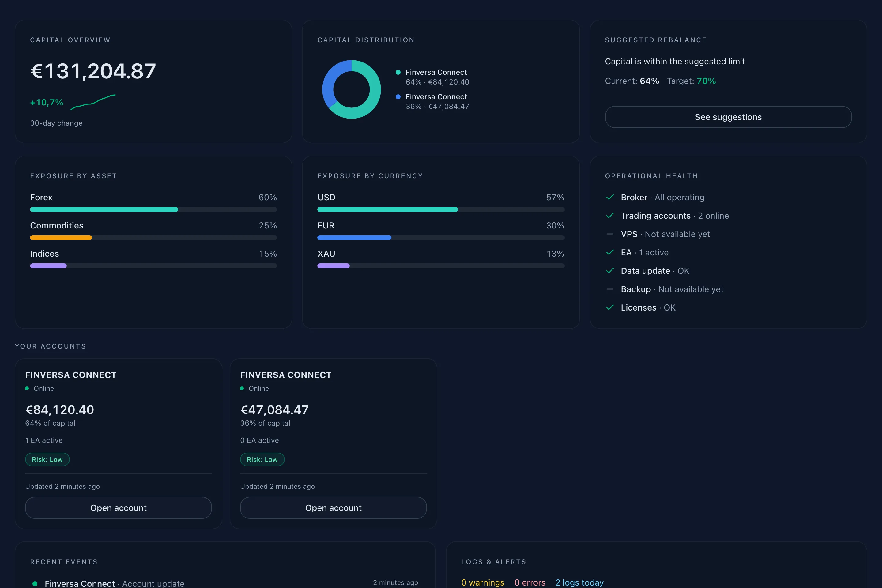Open the See suggestions button
This screenshot has height=588, width=882.
tap(728, 117)
